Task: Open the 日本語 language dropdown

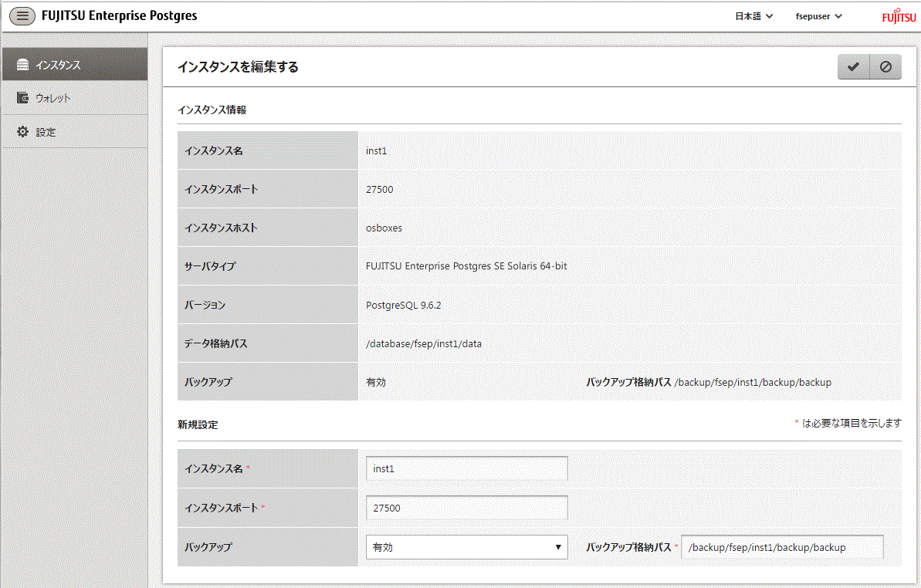Action: tap(753, 16)
